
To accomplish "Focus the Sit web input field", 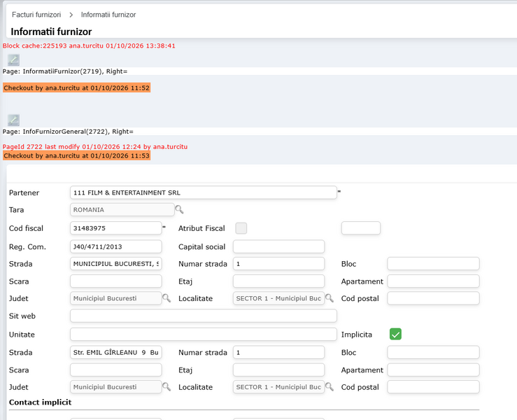I will 204,316.
